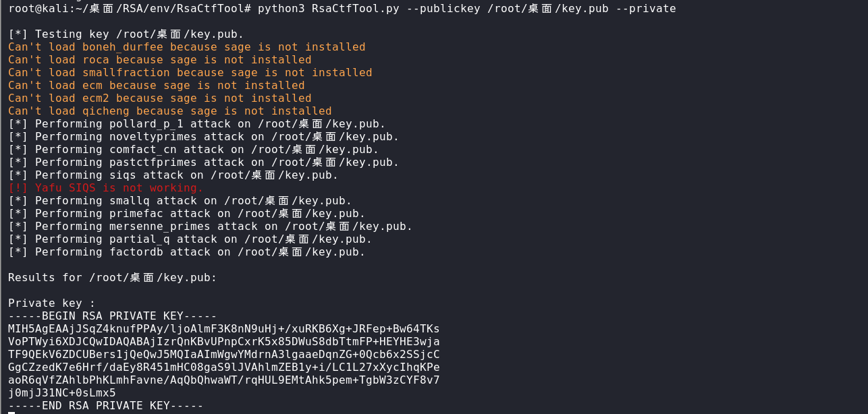Click the qicheng sage warning line
868x414 pixels.
coord(169,111)
